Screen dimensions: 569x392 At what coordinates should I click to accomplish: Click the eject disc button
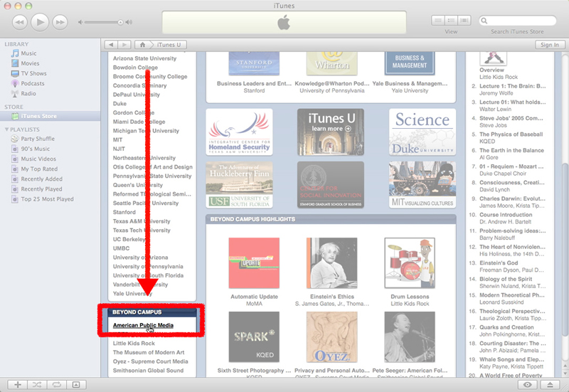pos(550,385)
